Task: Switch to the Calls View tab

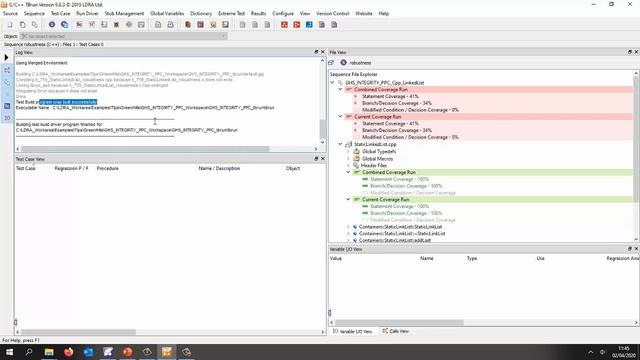Action: click(396, 331)
